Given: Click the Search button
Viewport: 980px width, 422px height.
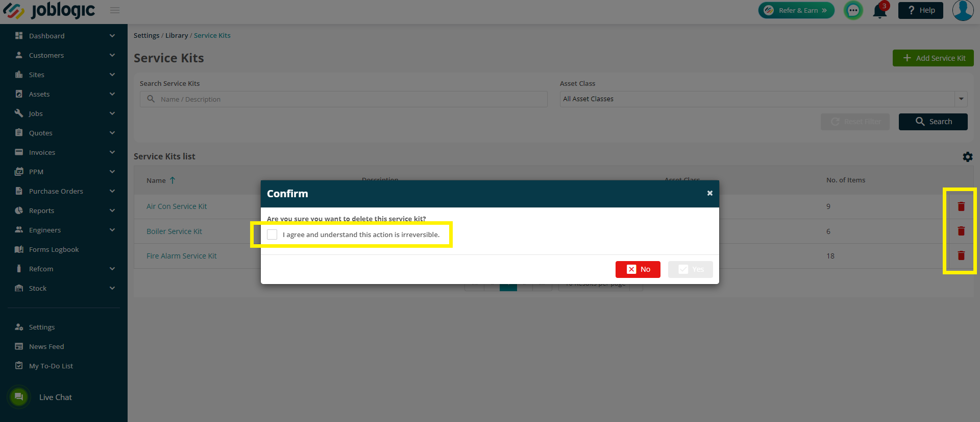Looking at the screenshot, I should point(933,122).
